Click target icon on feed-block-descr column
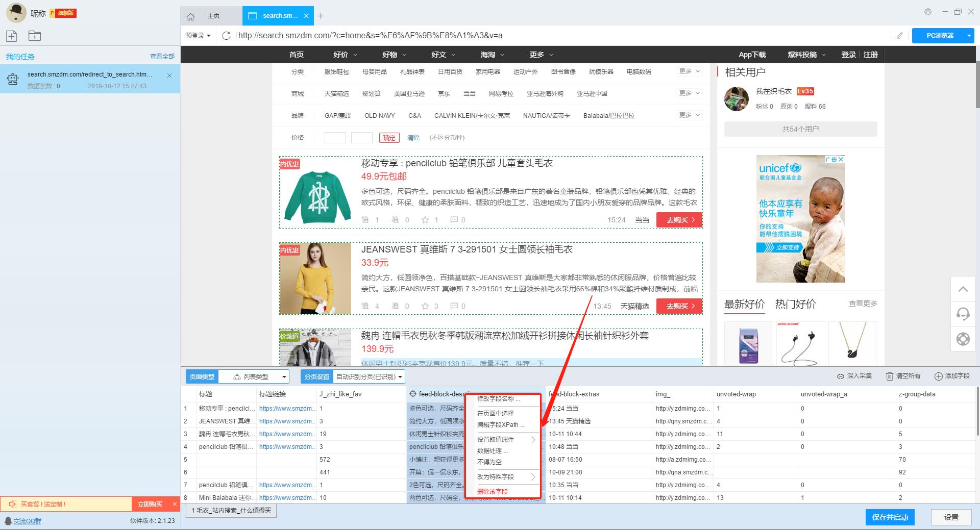Viewport: 980px width, 530px height. pyautogui.click(x=413, y=394)
